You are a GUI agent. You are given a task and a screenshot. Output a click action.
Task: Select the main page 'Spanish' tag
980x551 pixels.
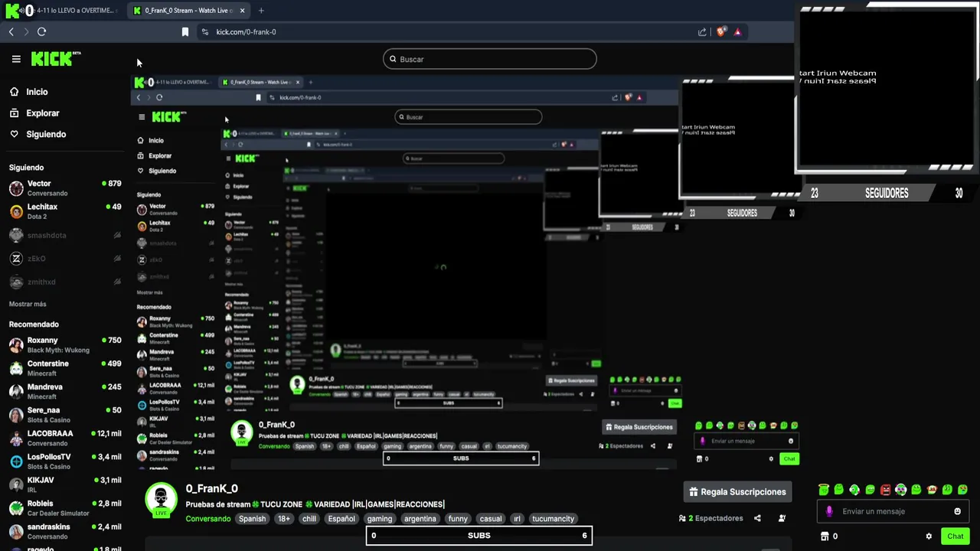(x=252, y=519)
